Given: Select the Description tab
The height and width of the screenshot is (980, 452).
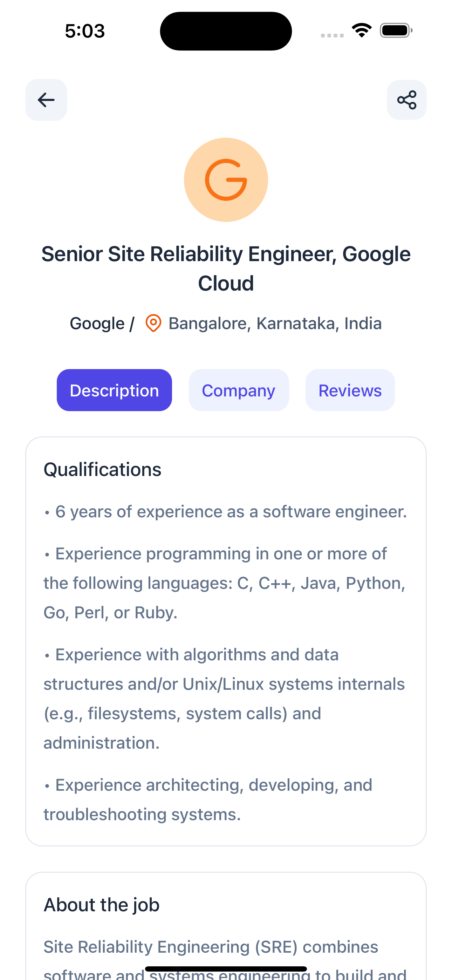Looking at the screenshot, I should coord(114,390).
